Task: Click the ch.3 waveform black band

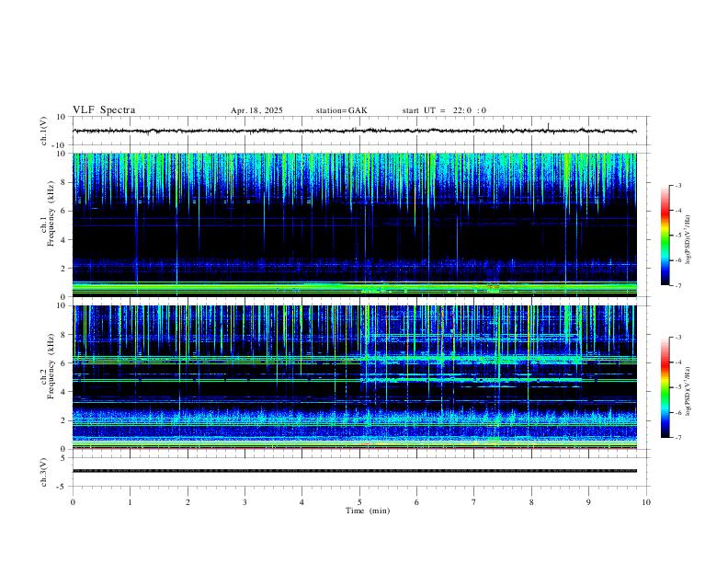Action: pos(355,471)
